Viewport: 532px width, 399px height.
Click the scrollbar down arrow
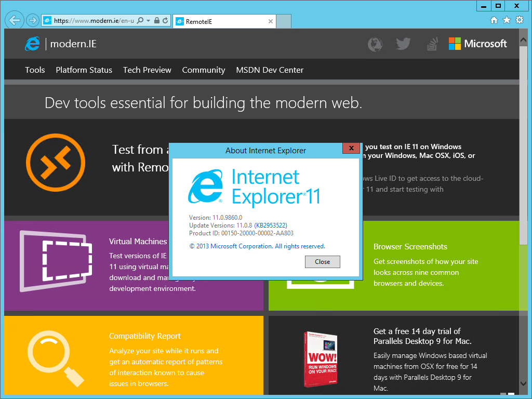[x=523, y=383]
